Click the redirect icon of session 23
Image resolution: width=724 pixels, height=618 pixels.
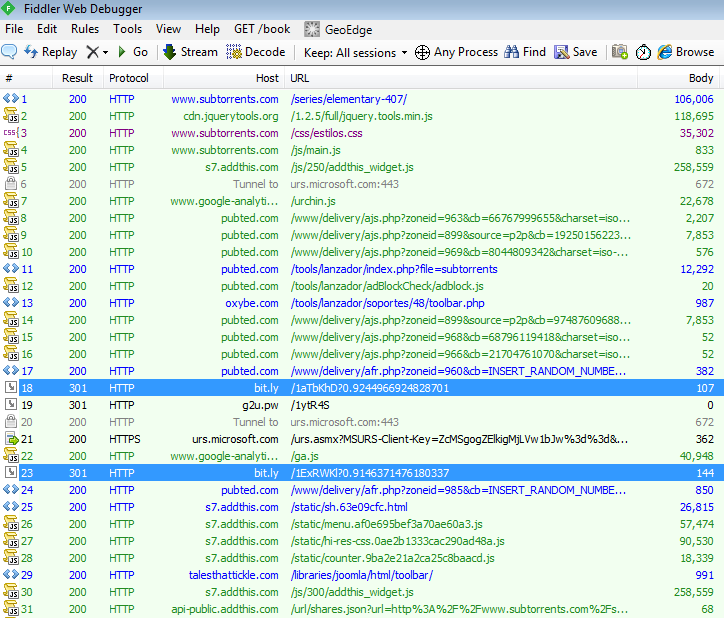tap(11, 472)
